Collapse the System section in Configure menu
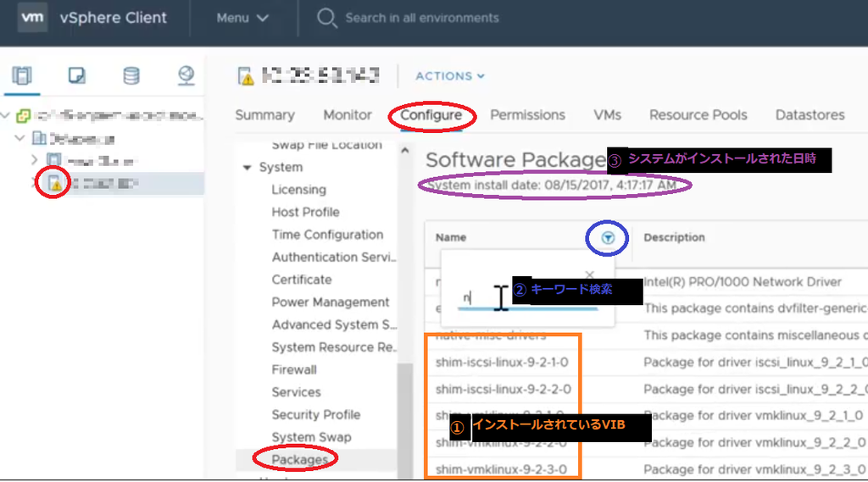Image resolution: width=868 pixels, height=482 pixels. click(x=247, y=167)
